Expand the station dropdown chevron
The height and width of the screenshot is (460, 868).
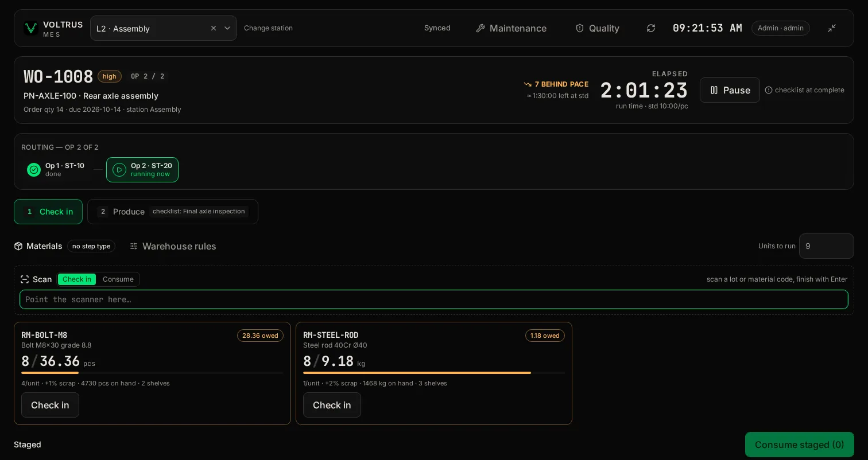pos(227,28)
